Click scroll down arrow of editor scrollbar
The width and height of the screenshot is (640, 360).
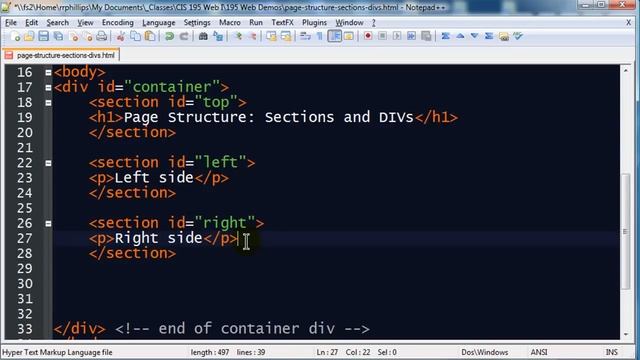pos(626,334)
